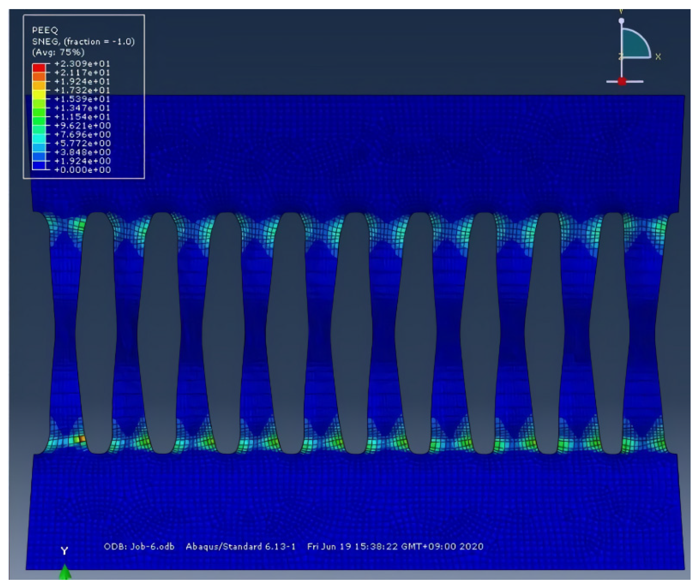Click the +1.154e+01 legend value
Screen dimensions: 700x588
click(82, 117)
